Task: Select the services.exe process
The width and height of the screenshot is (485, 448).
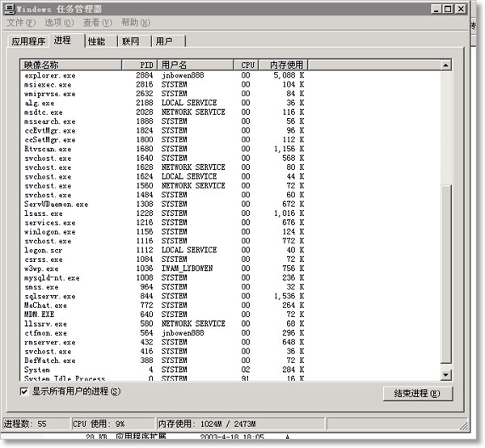Action: pos(164,222)
